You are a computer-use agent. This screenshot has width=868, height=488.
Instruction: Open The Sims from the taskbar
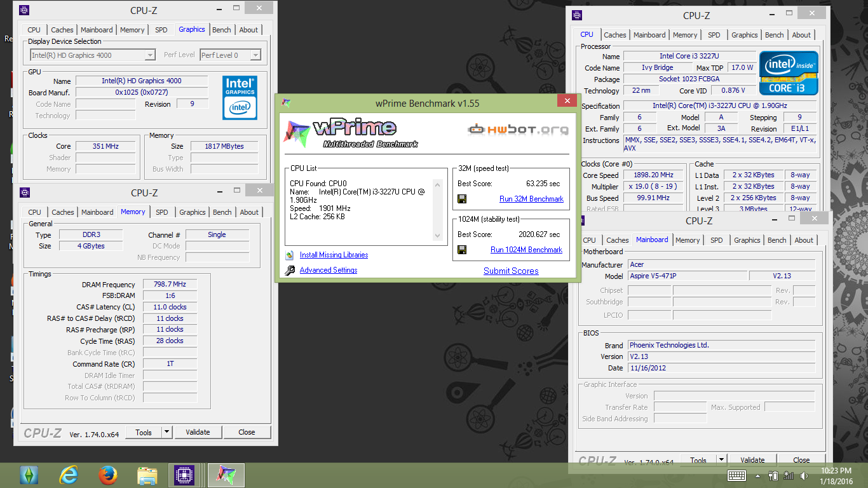pyautogui.click(x=30, y=475)
